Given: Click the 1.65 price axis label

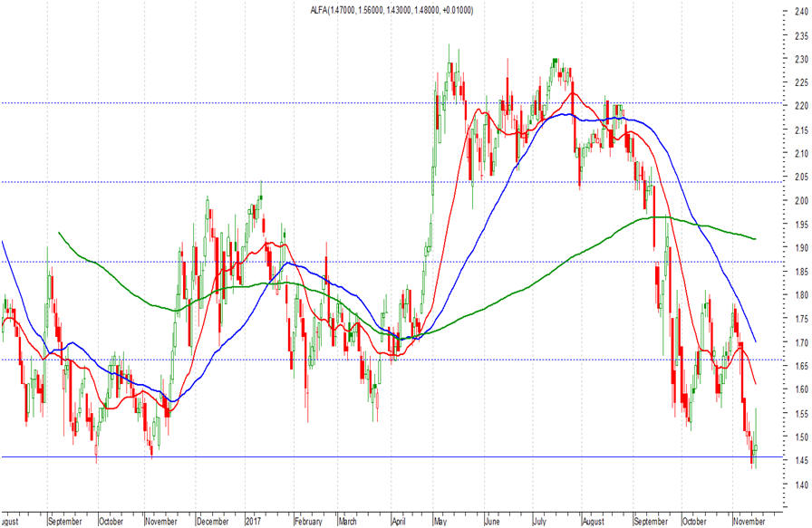Looking at the screenshot, I should 800,366.
